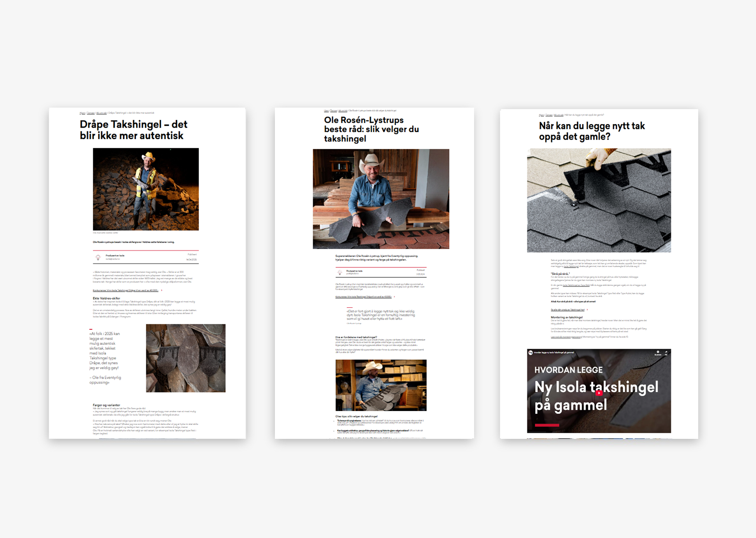The width and height of the screenshot is (756, 538).
Task: Click lightbulb icon in Dråpe article byline
Action: point(98,258)
